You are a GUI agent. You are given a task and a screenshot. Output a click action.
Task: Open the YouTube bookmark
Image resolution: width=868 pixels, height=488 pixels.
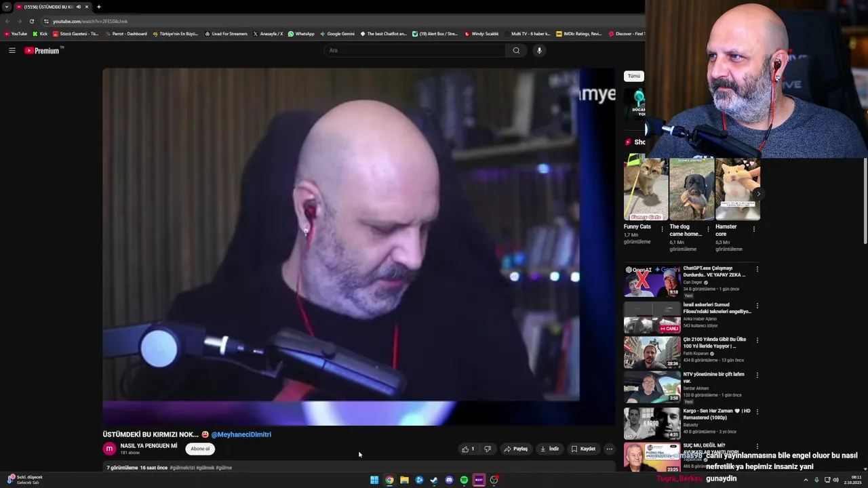16,34
